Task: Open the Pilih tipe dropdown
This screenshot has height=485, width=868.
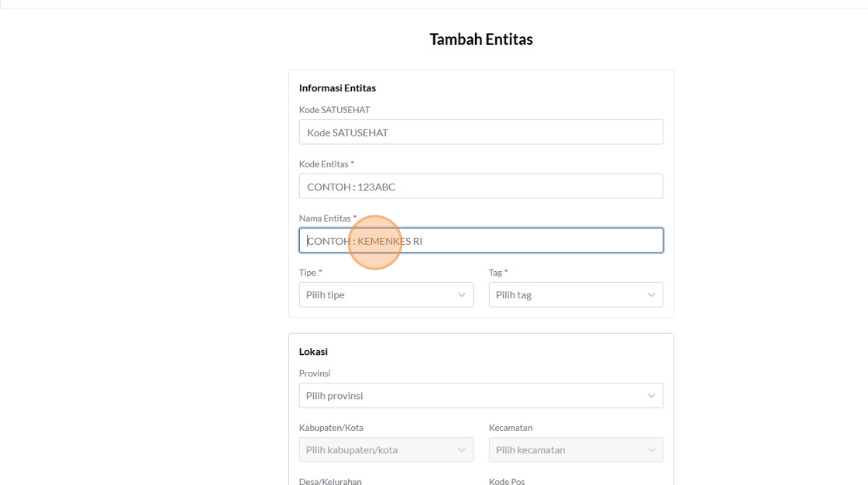Action: coord(386,295)
